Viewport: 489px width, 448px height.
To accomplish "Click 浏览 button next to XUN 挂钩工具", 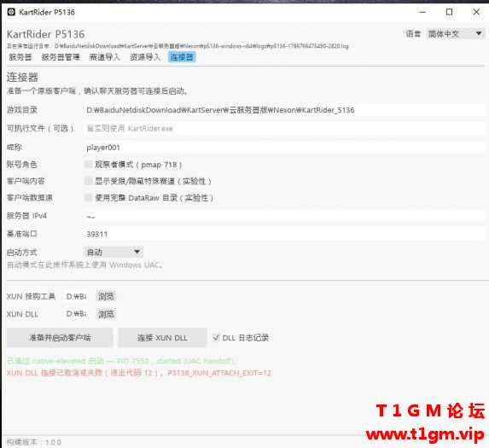I will (106, 296).
